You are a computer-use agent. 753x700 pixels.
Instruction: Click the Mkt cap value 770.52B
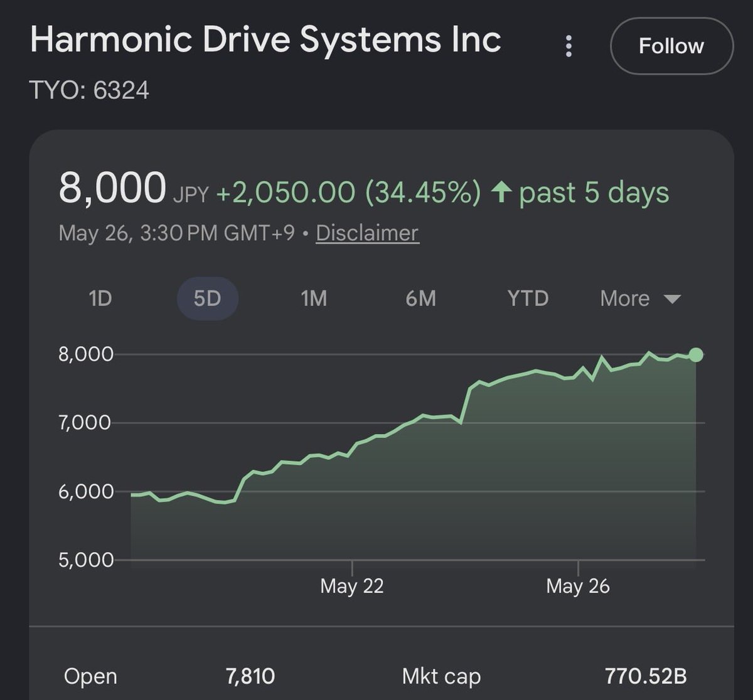point(646,676)
